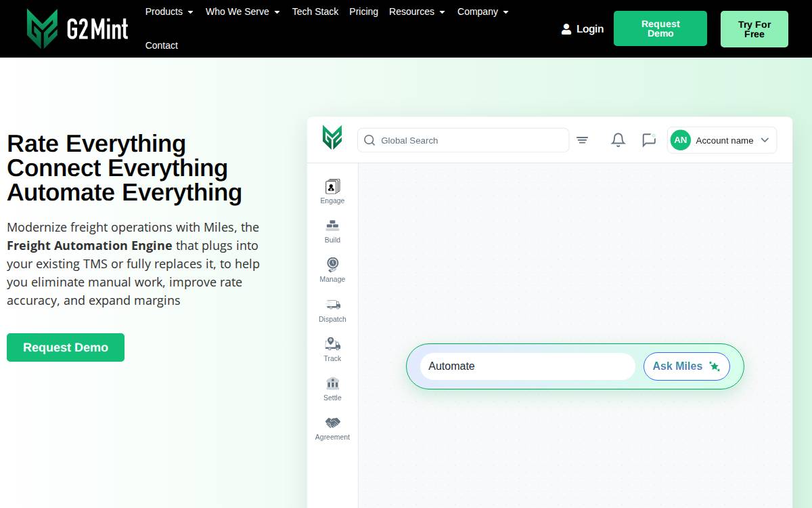Open the Agreement handshake icon

(332, 423)
